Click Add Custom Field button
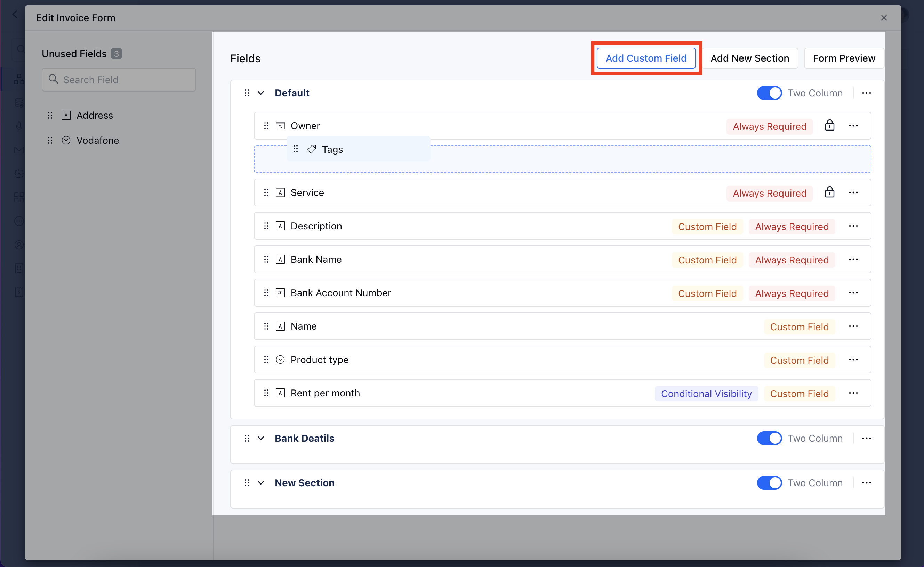The height and width of the screenshot is (567, 924). 646,58
